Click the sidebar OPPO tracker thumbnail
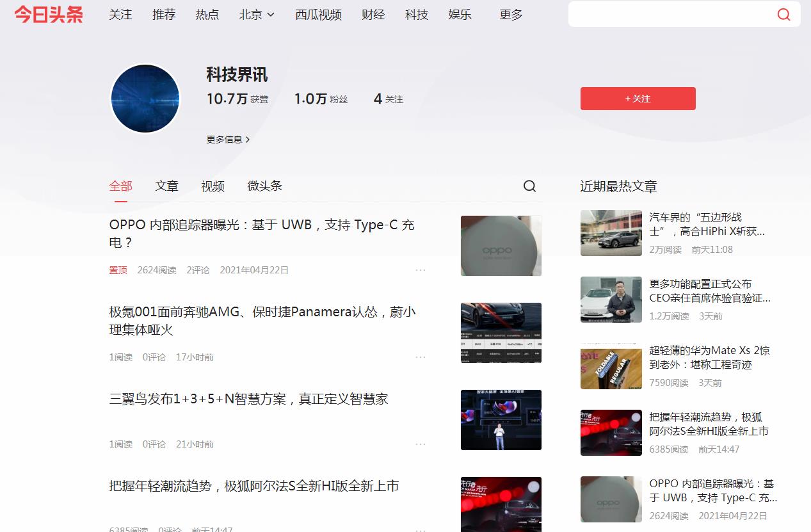Image resolution: width=811 pixels, height=532 pixels. tap(611, 499)
